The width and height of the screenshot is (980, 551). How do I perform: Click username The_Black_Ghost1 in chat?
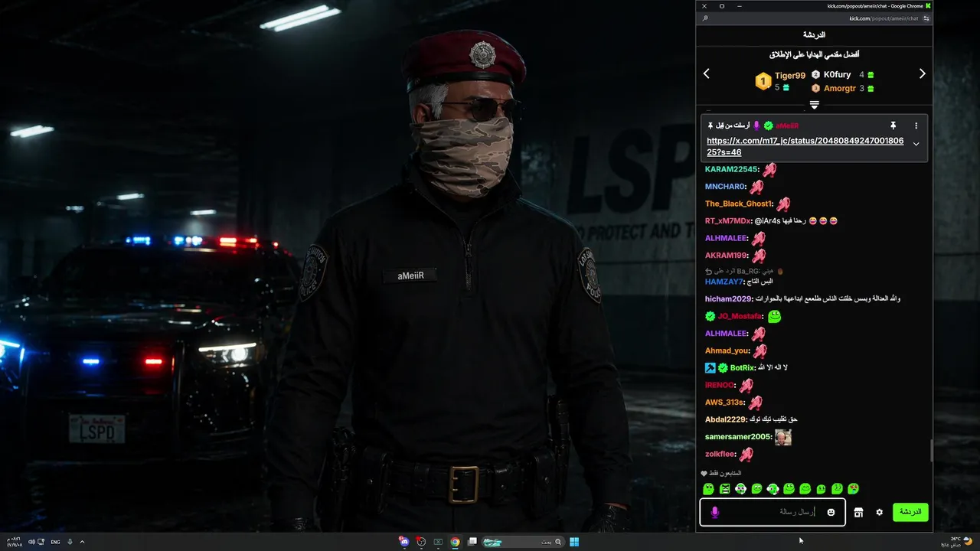coord(739,204)
